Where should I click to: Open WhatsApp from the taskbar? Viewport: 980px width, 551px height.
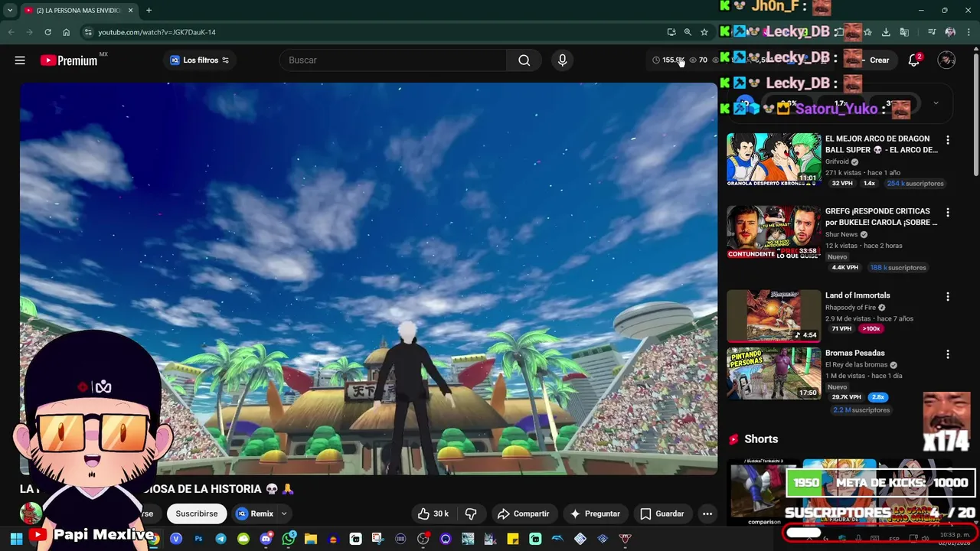[x=289, y=539]
